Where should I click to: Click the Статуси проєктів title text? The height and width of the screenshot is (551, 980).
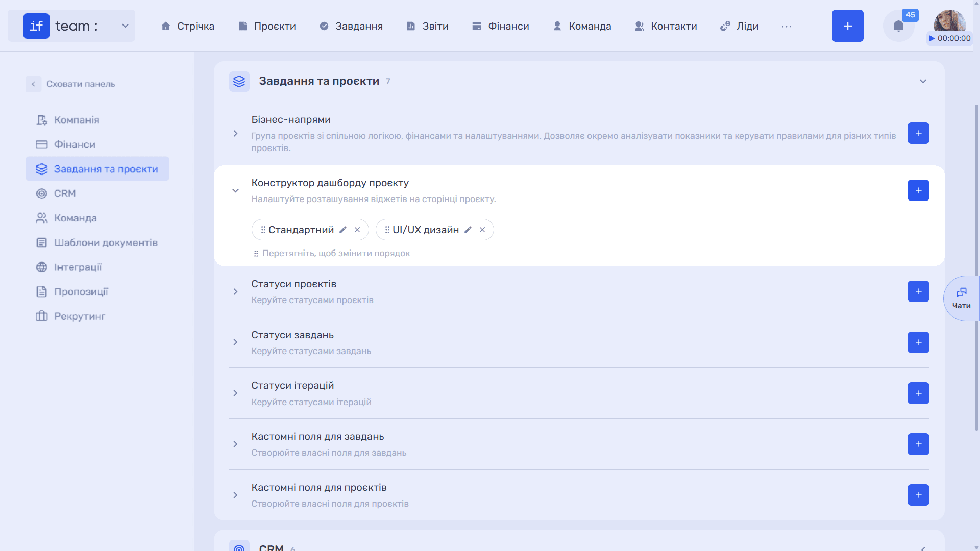294,284
